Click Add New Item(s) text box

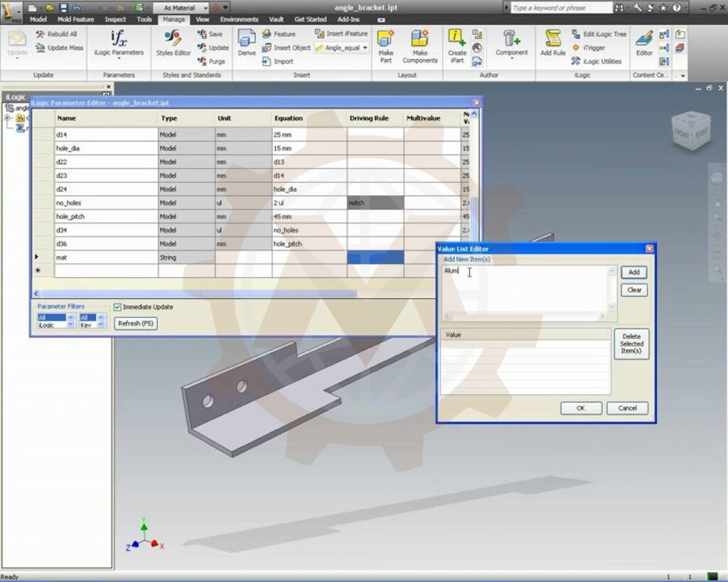[x=525, y=288]
